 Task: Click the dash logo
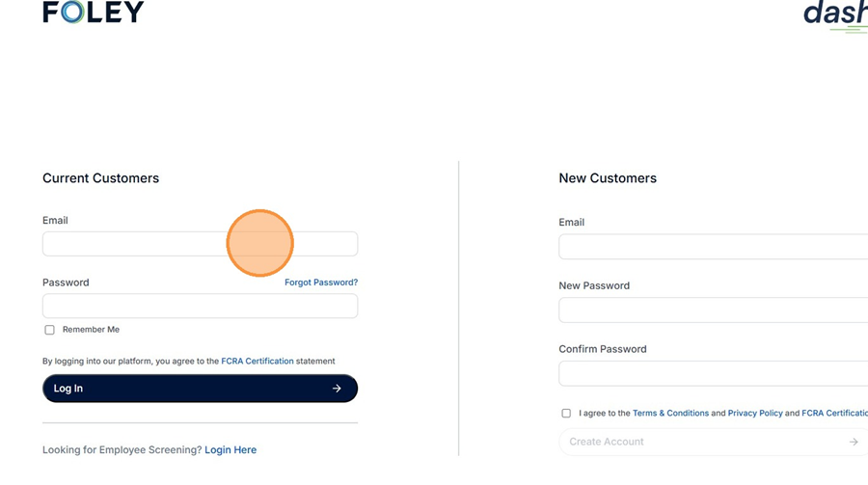[835, 13]
